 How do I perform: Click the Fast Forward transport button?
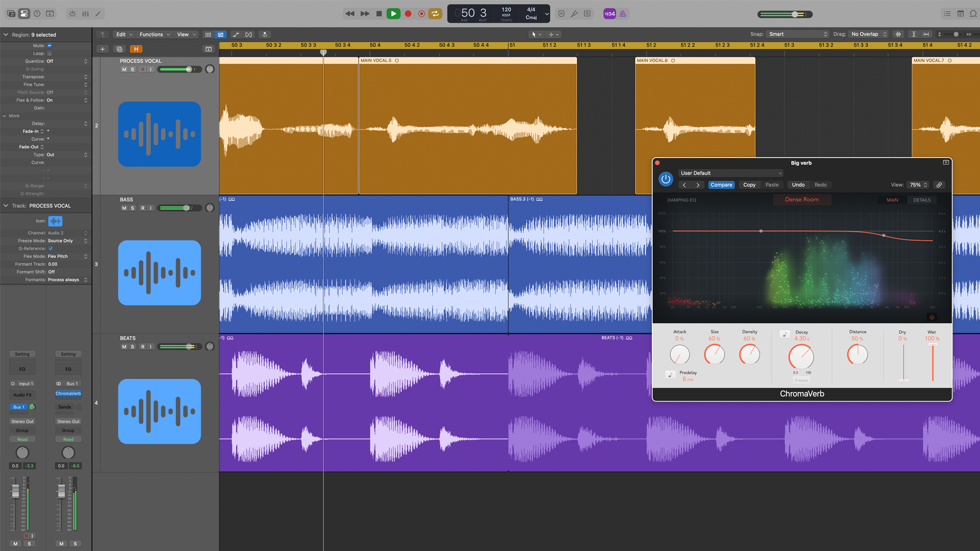click(364, 14)
